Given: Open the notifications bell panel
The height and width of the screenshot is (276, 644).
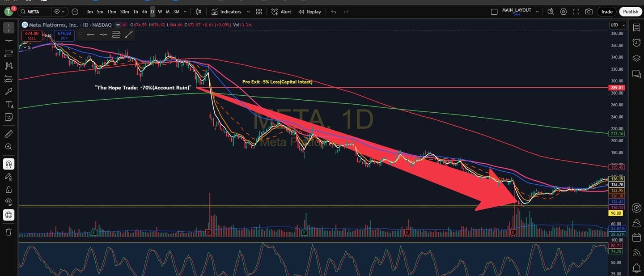Looking at the screenshot, I should pyautogui.click(x=636, y=268).
